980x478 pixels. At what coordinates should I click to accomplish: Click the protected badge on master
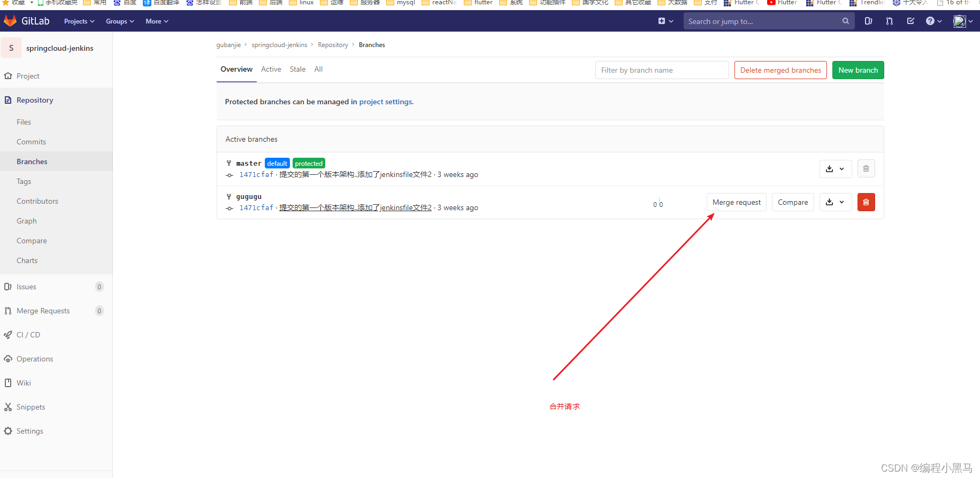point(309,164)
